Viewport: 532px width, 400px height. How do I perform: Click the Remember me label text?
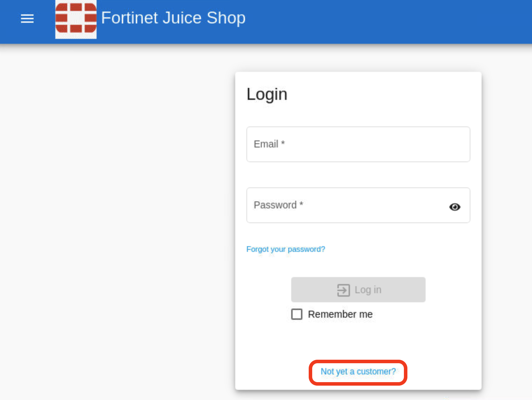(340, 314)
